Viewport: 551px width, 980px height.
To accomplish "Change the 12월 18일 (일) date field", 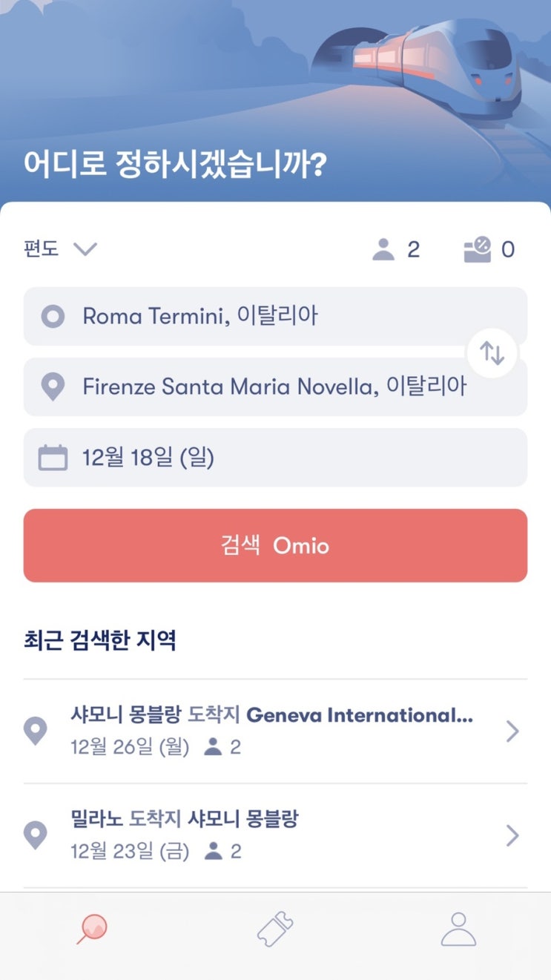I will coord(275,457).
